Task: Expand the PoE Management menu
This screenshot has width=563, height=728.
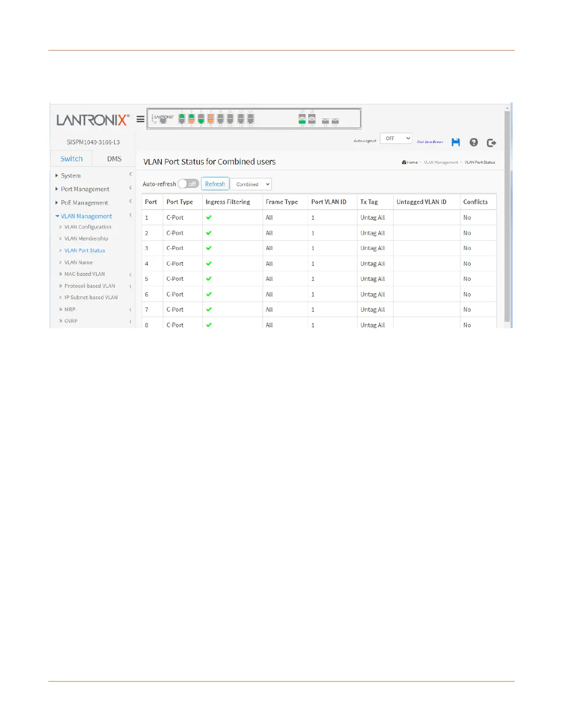Action: (x=84, y=203)
